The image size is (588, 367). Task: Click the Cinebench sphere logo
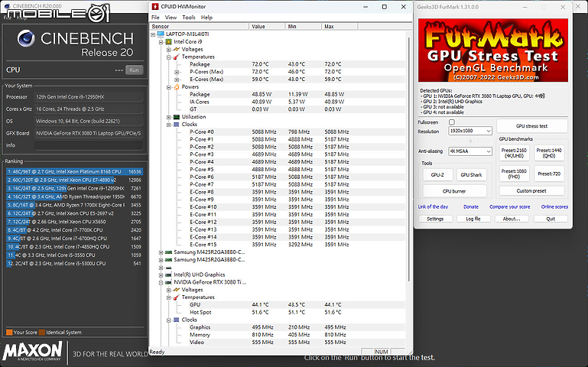(x=26, y=39)
